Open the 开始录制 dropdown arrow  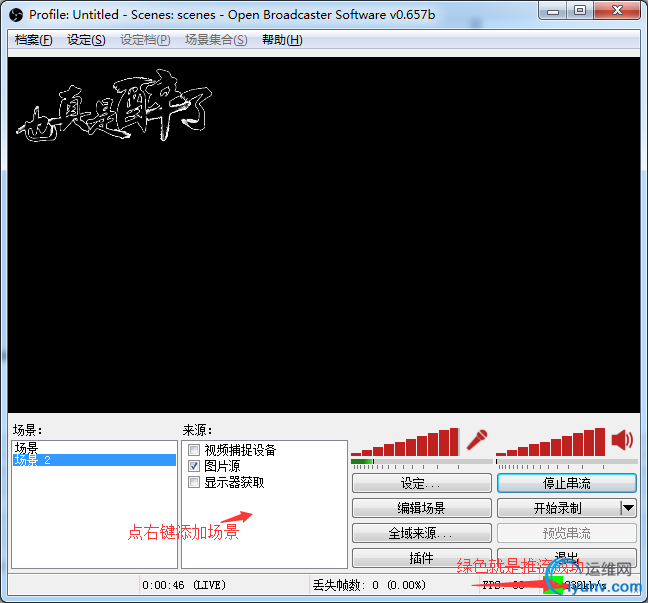(629, 508)
